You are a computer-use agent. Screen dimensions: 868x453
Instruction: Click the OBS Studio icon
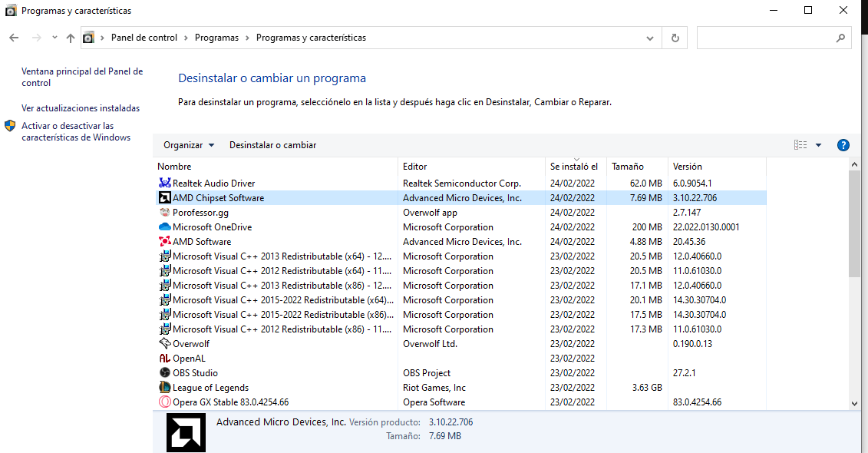(164, 372)
